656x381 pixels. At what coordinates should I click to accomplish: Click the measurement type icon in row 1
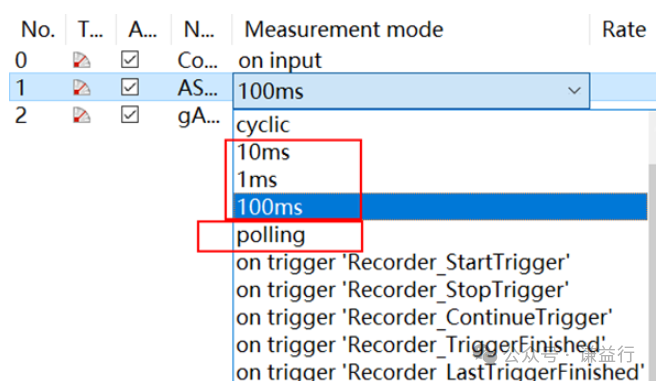coord(82,87)
